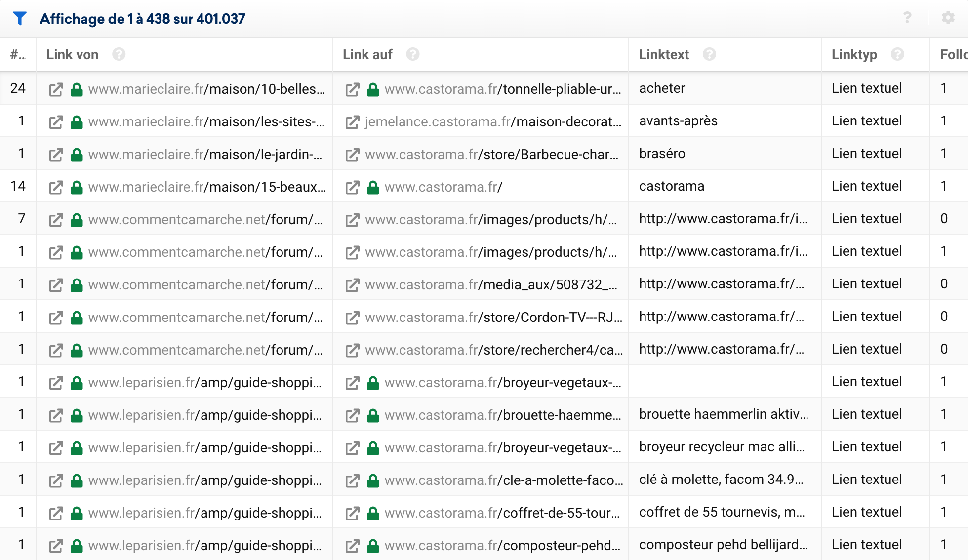Open jemelance.castorama.fr/maison-decorat link
The image size is (968, 560).
tap(493, 122)
